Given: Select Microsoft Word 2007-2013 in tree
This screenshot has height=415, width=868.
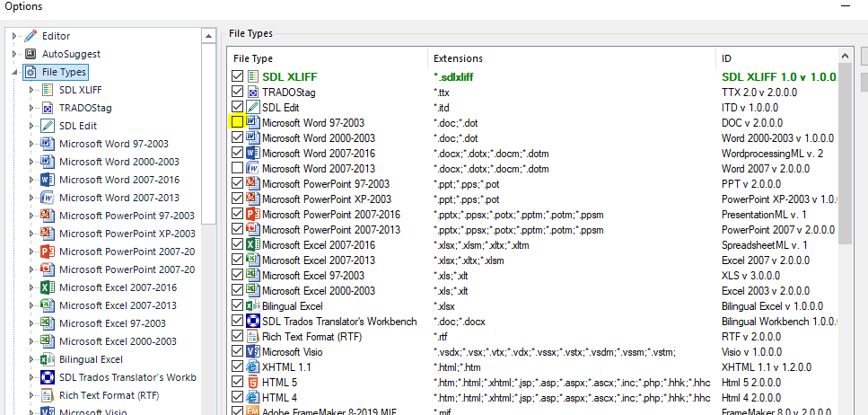Looking at the screenshot, I should 119,198.
